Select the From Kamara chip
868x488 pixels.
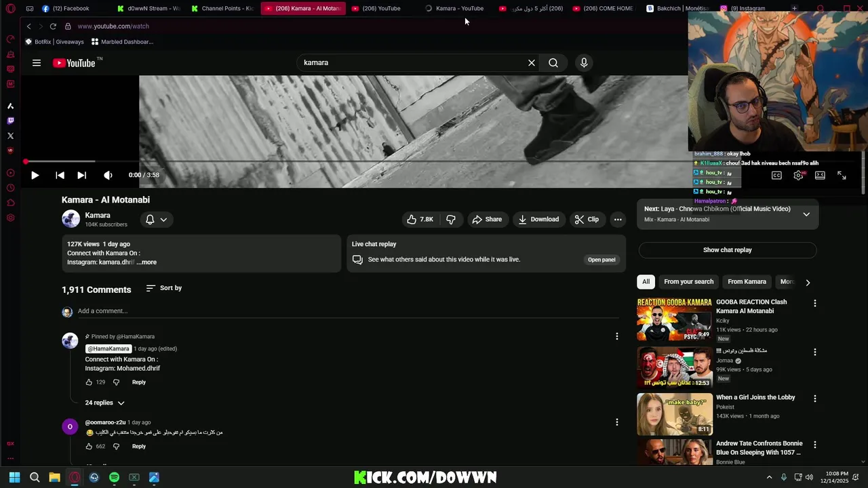[747, 282]
